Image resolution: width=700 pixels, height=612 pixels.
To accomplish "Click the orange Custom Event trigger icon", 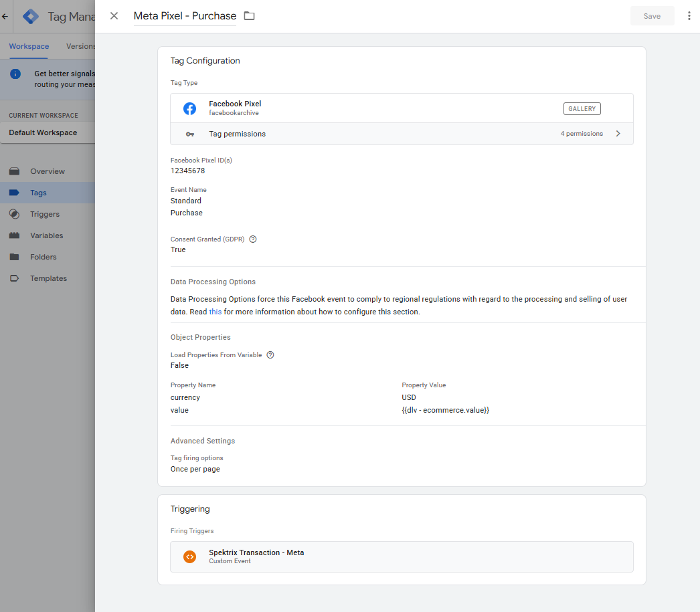I will tap(190, 556).
